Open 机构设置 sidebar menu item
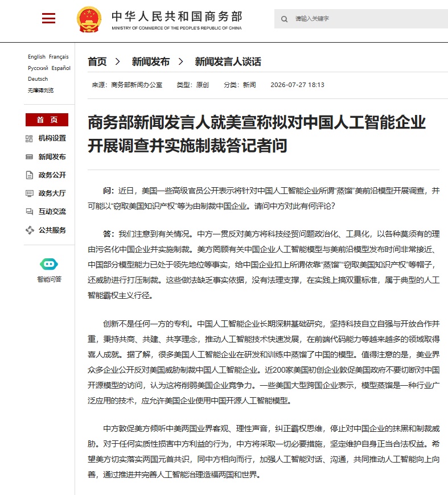Viewport: 448px width, 495px height. click(52, 138)
